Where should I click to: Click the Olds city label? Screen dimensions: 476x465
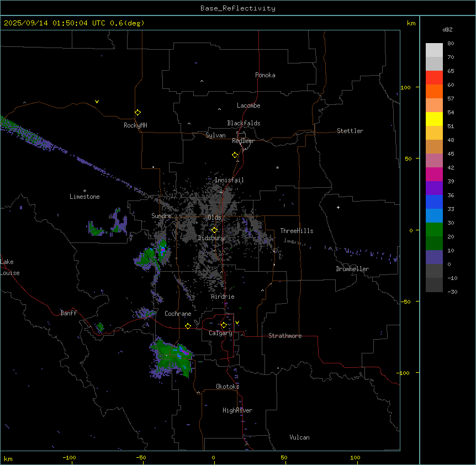point(214,218)
